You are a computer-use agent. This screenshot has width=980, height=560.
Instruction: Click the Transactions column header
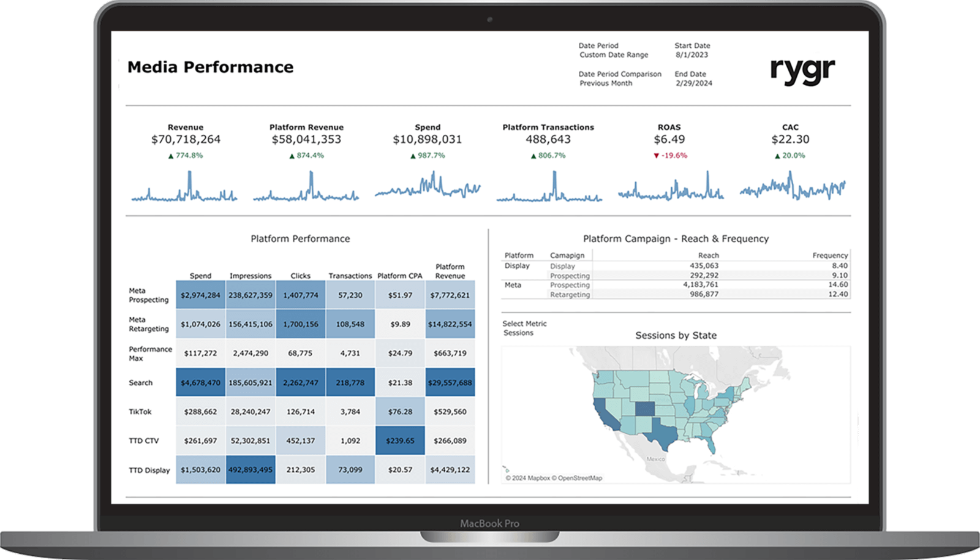point(350,276)
